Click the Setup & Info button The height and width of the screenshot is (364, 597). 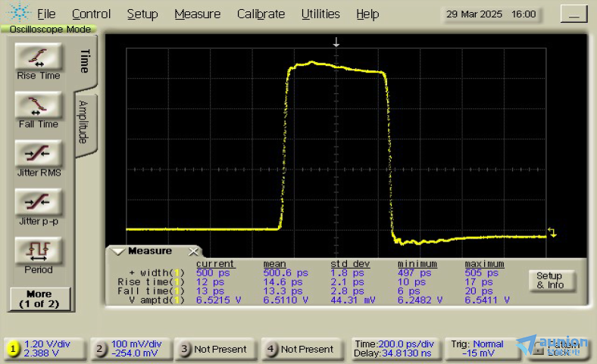[x=550, y=281]
